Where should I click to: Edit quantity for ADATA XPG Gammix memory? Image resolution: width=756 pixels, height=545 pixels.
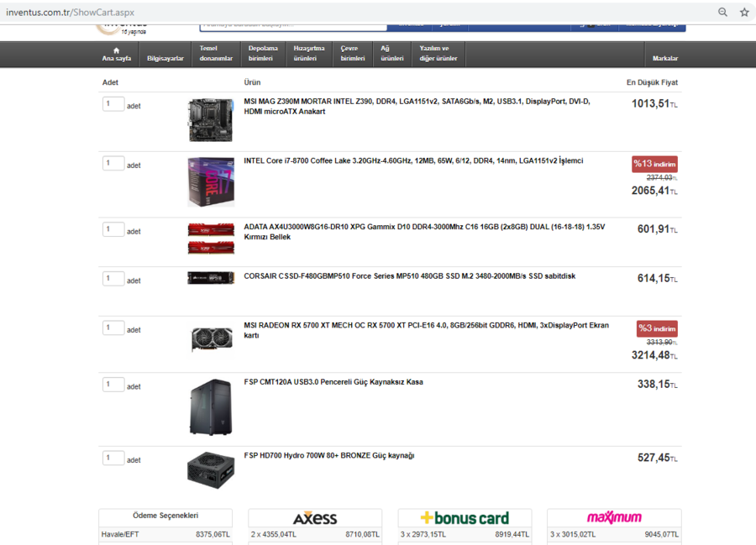click(113, 229)
